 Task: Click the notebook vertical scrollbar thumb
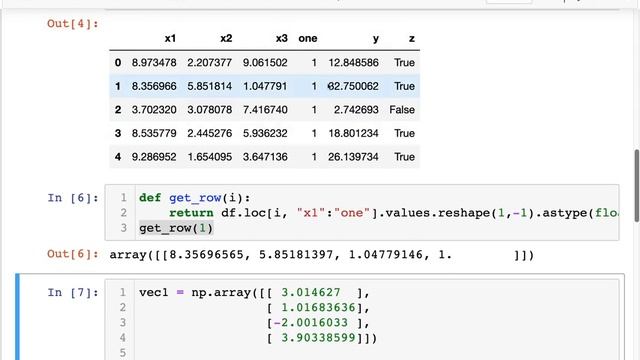(x=637, y=186)
